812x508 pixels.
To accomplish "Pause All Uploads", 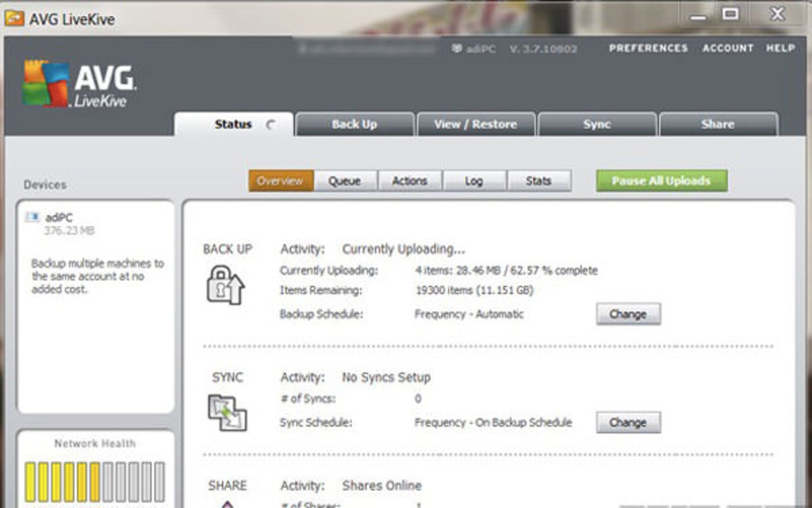I will [x=662, y=181].
